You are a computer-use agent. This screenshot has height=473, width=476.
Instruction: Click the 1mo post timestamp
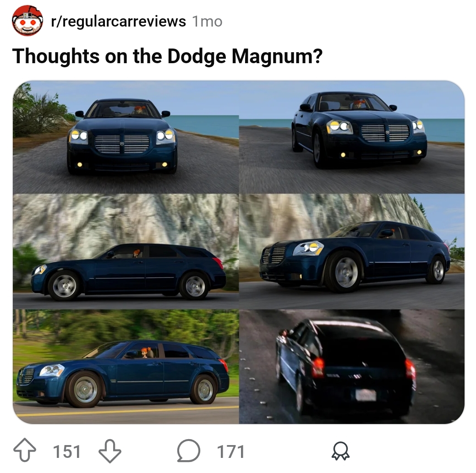pos(208,22)
